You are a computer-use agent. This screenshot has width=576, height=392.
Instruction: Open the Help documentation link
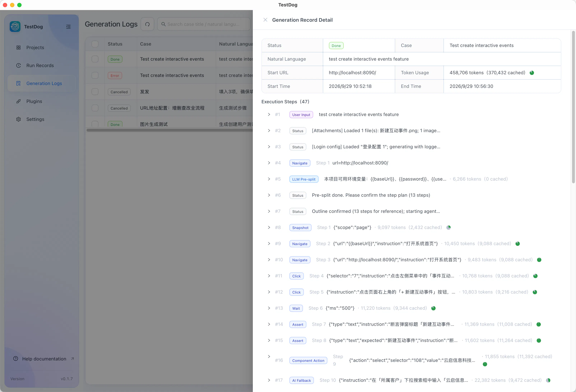pos(44,359)
